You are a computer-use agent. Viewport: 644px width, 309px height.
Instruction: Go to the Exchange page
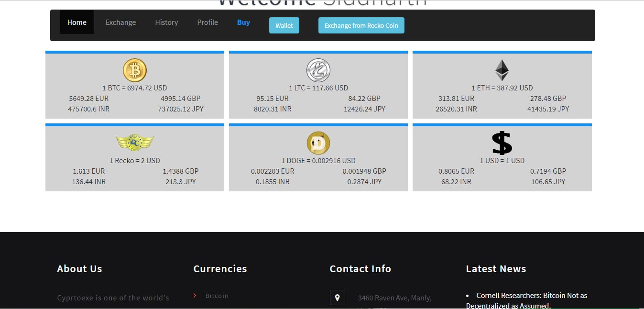tap(120, 22)
